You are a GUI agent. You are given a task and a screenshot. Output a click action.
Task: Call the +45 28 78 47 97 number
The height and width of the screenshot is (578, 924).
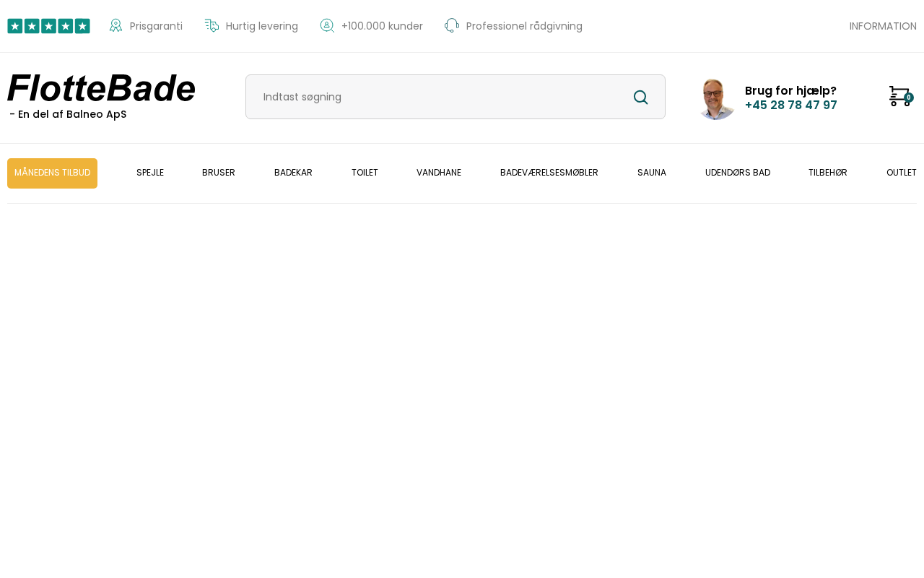(x=791, y=105)
